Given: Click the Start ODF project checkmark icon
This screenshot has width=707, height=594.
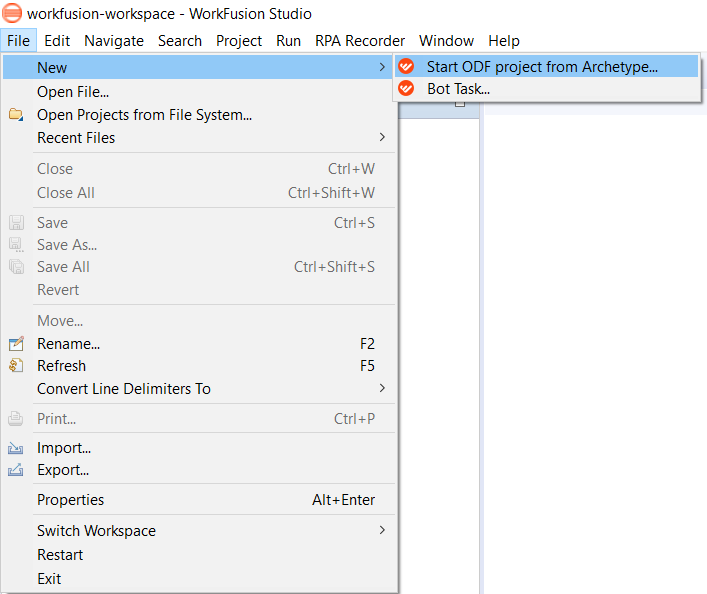Looking at the screenshot, I should pos(406,66).
